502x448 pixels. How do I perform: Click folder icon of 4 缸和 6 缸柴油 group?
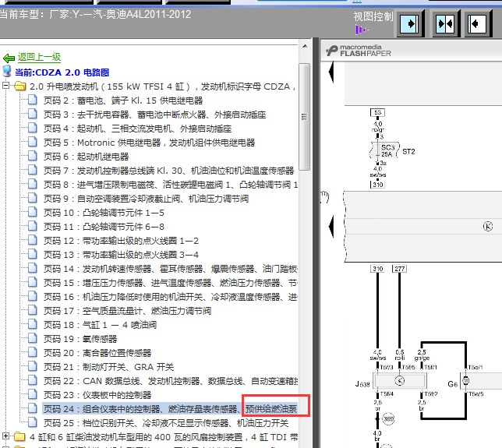(x=19, y=436)
